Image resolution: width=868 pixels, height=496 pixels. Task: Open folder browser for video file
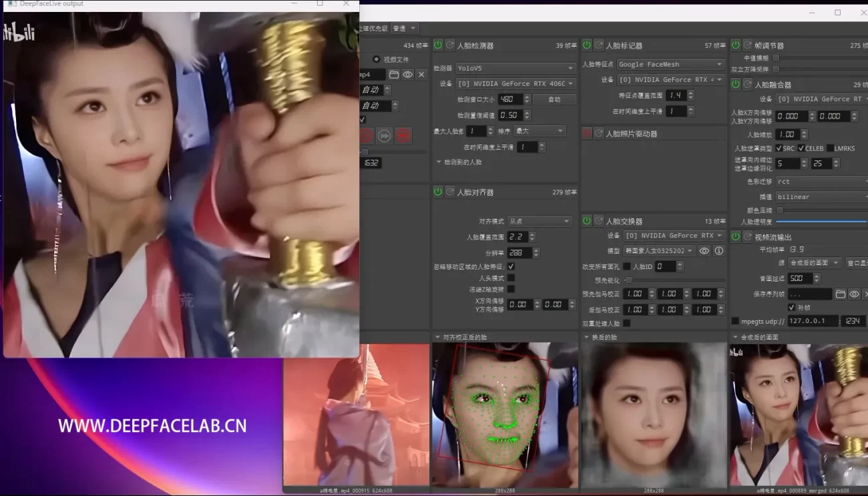[x=394, y=74]
